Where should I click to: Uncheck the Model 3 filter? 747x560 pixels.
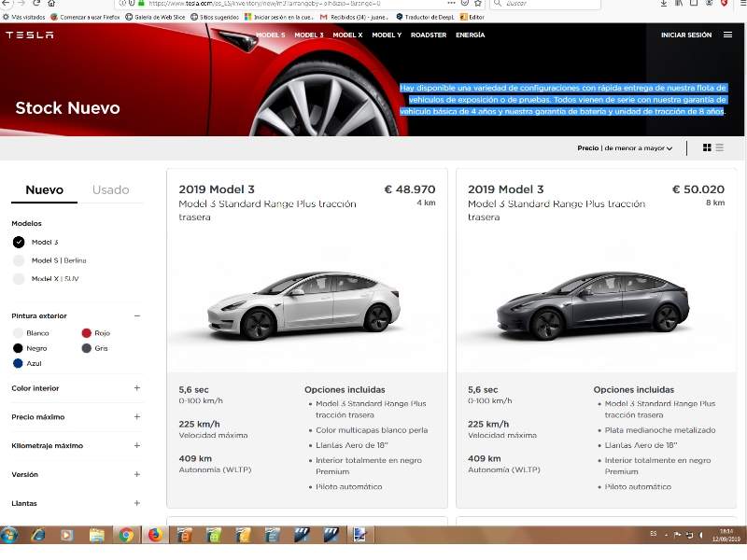tap(19, 242)
